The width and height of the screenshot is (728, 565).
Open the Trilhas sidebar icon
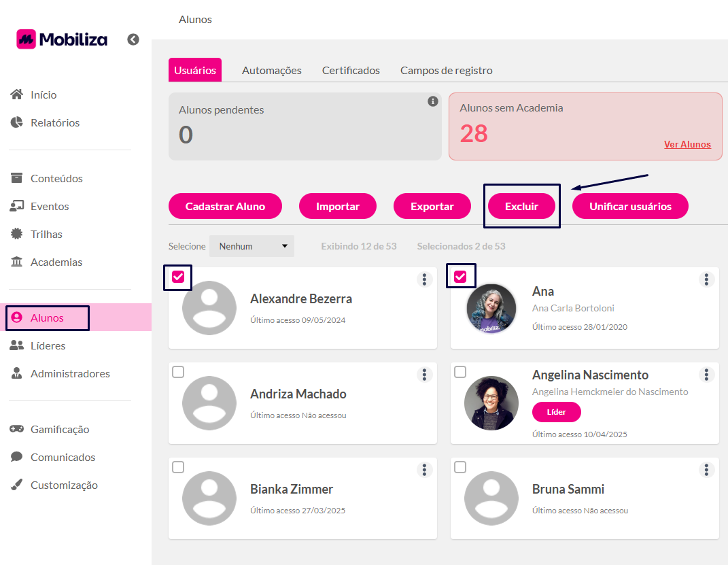(17, 234)
